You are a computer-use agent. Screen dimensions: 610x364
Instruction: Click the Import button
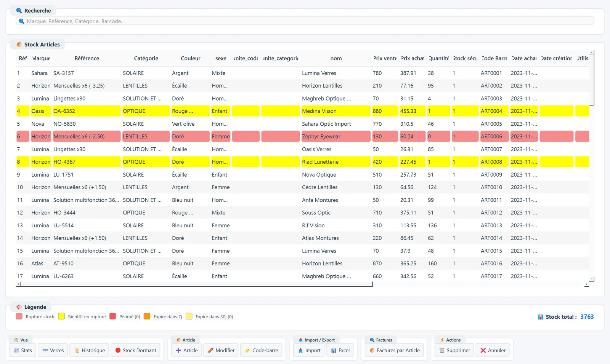(x=309, y=350)
